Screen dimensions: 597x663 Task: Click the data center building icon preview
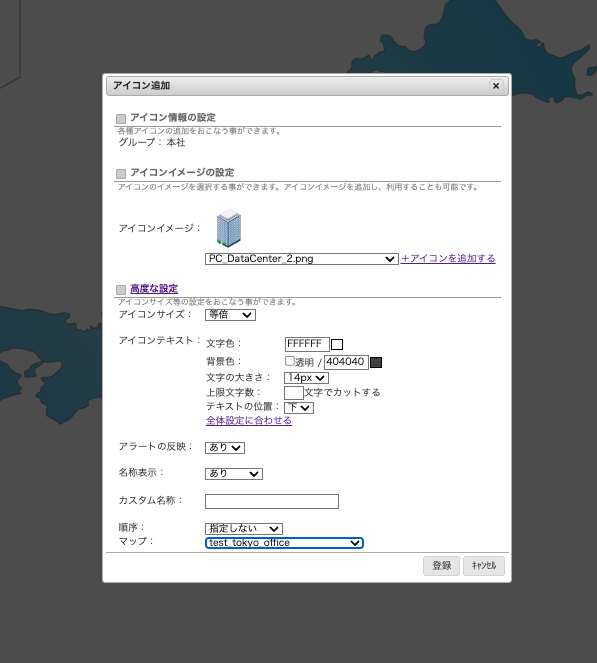click(x=229, y=228)
